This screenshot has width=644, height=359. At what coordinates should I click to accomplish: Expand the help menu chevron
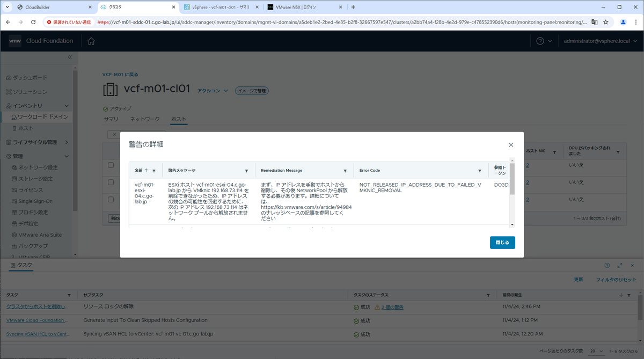pos(550,41)
